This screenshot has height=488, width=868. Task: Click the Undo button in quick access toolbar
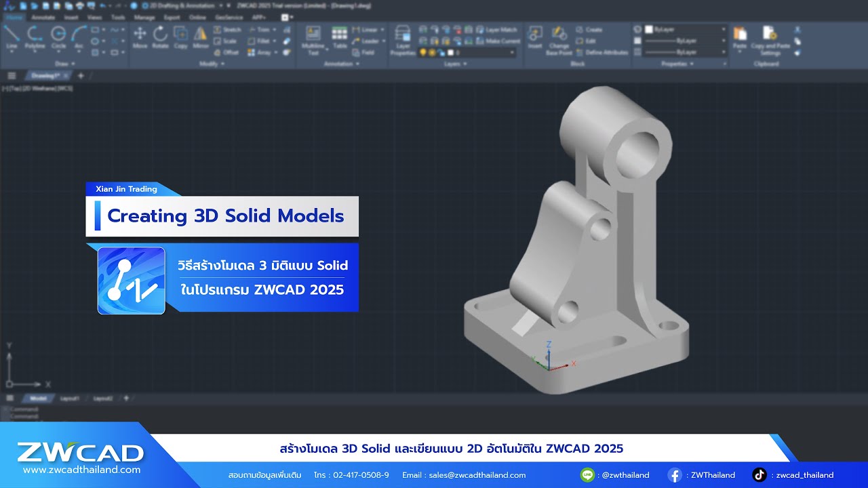102,5
